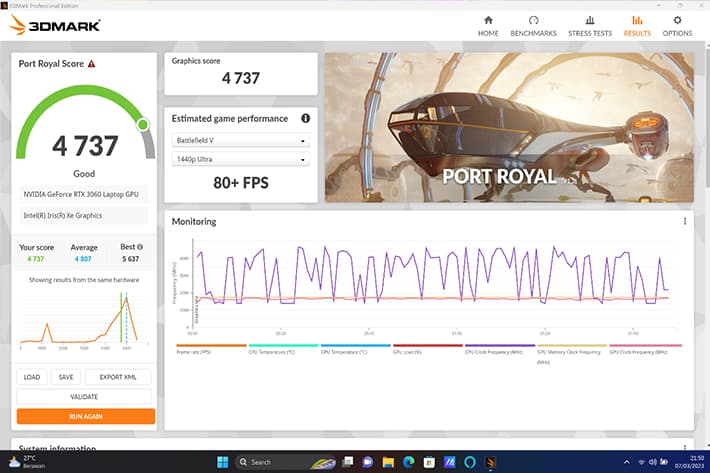Open Monitoring panel three-dot menu

pos(685,221)
